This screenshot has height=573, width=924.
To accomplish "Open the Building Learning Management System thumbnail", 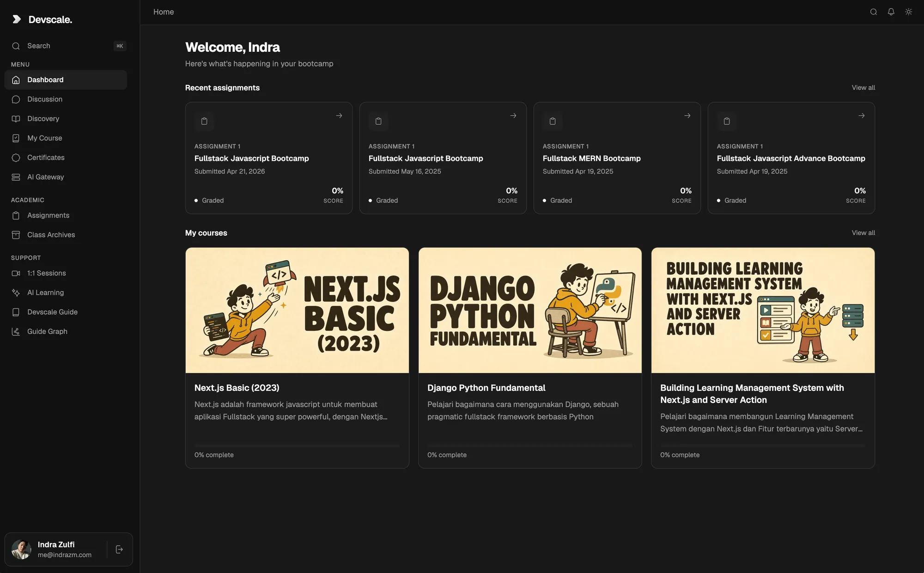I will [763, 310].
